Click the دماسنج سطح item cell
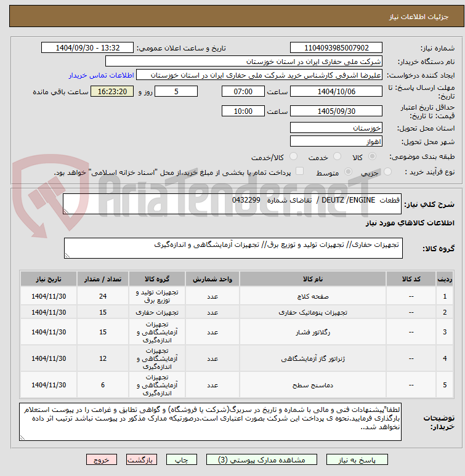Screen dimensions: 465x476 (312, 385)
